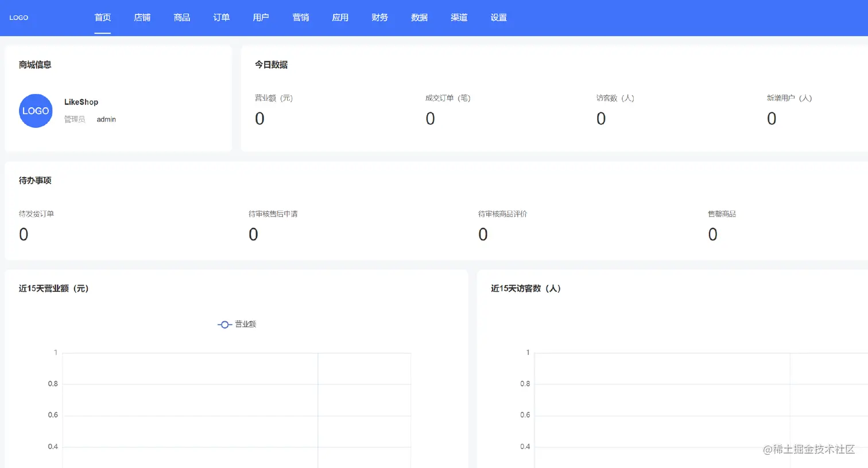Click the 新增用户（人）value

coord(772,118)
